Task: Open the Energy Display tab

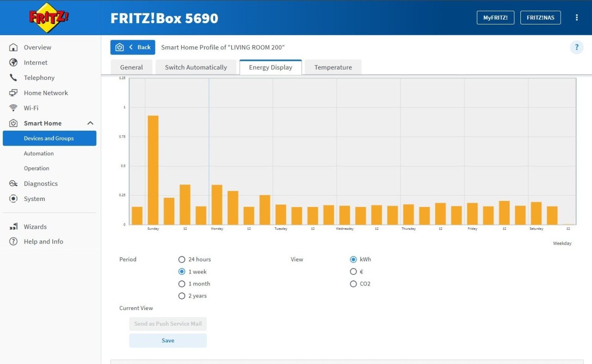Action: click(271, 67)
